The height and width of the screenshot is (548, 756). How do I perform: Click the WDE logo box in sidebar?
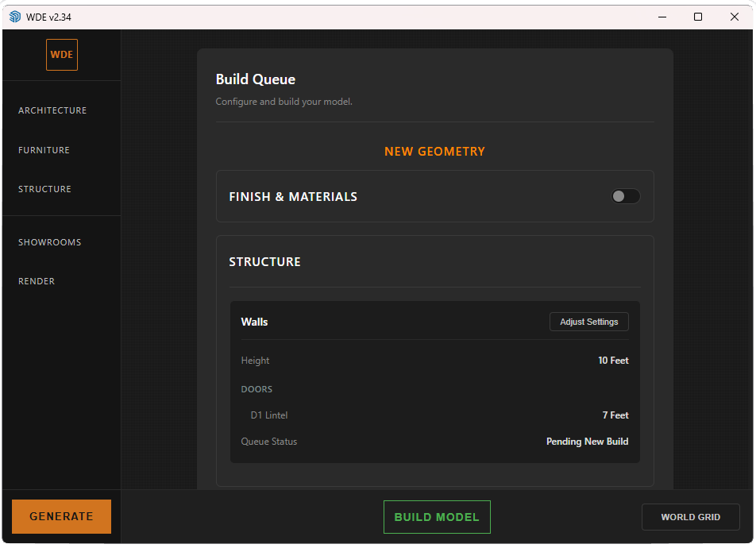(x=62, y=55)
